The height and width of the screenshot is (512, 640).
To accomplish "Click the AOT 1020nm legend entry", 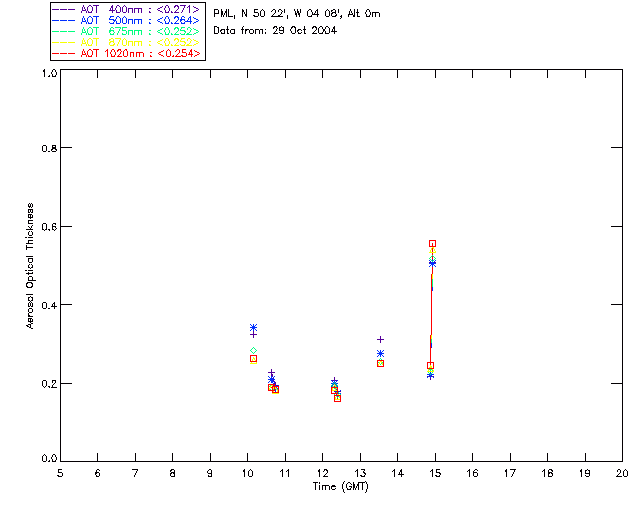I will click(126, 53).
